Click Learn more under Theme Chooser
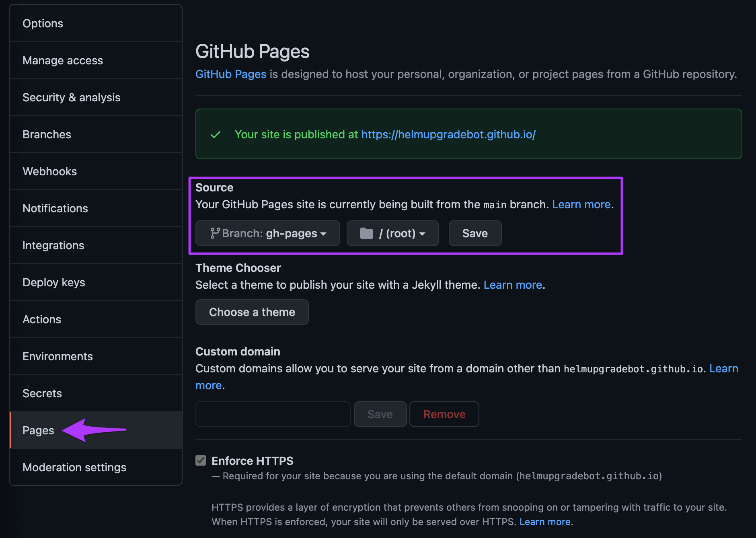The height and width of the screenshot is (538, 756). click(x=513, y=285)
